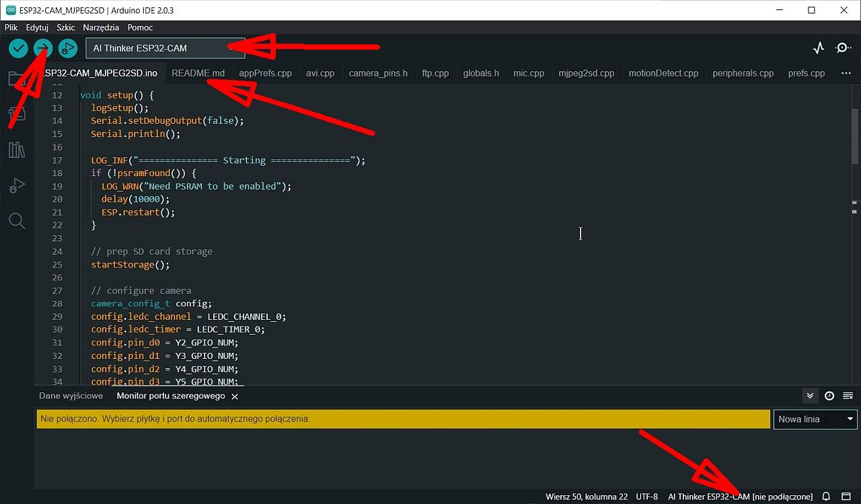The image size is (861, 504).
Task: Switch to the Dane wyjściowe output tab
Action: (x=71, y=396)
